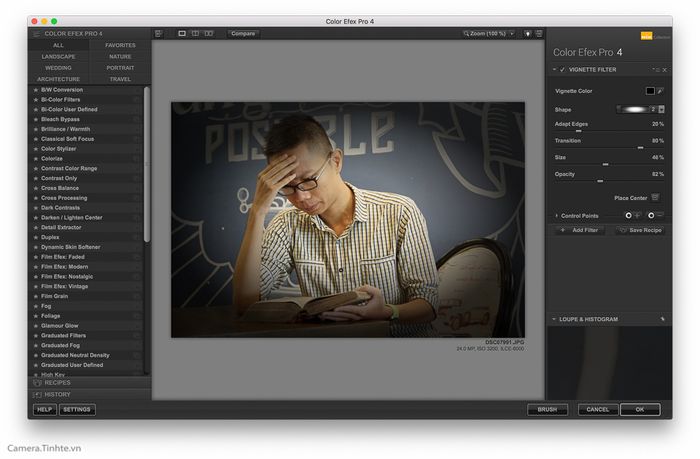Screen dimensions: 700x459
Task: Select the ARCHITECTURE category tab
Action: 58,79
